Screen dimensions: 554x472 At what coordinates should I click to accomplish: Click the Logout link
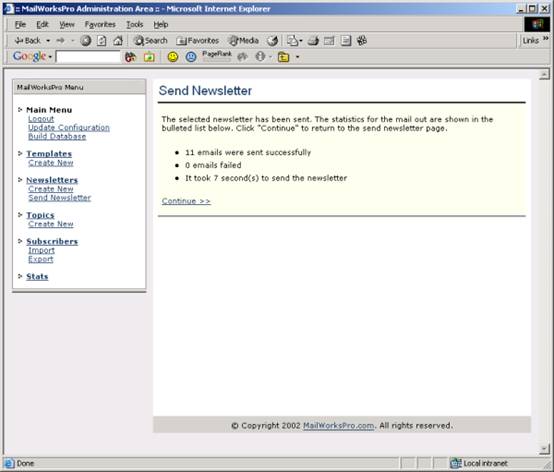coord(41,119)
